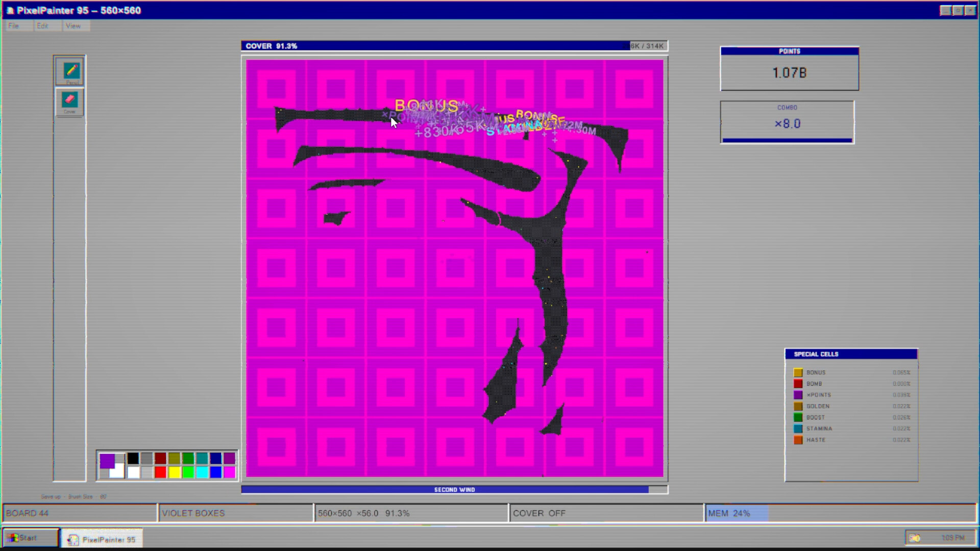Click the ×8.0 combo value

point(788,124)
